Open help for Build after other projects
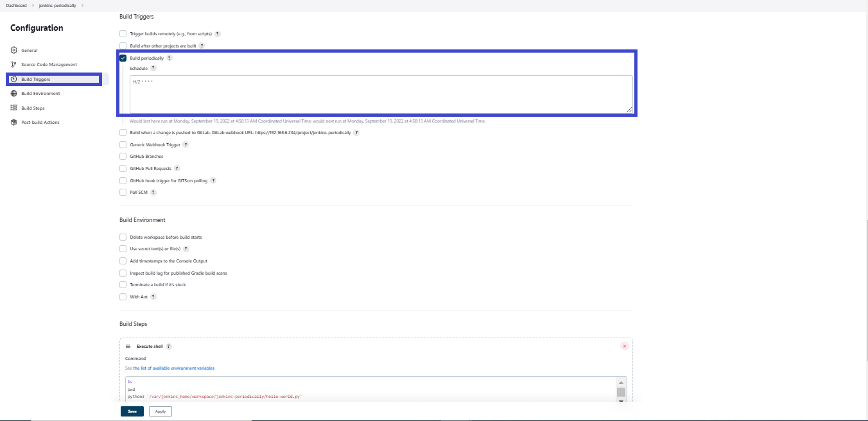 (202, 46)
